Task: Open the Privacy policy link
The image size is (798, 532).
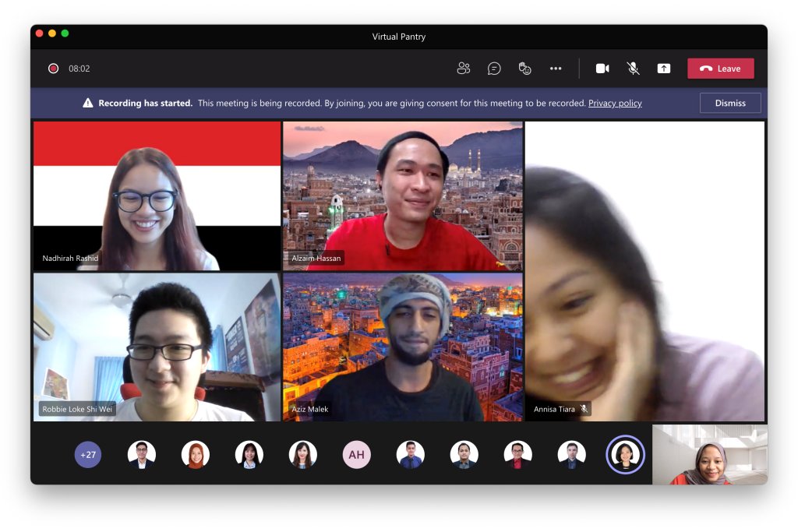Action: click(x=615, y=103)
